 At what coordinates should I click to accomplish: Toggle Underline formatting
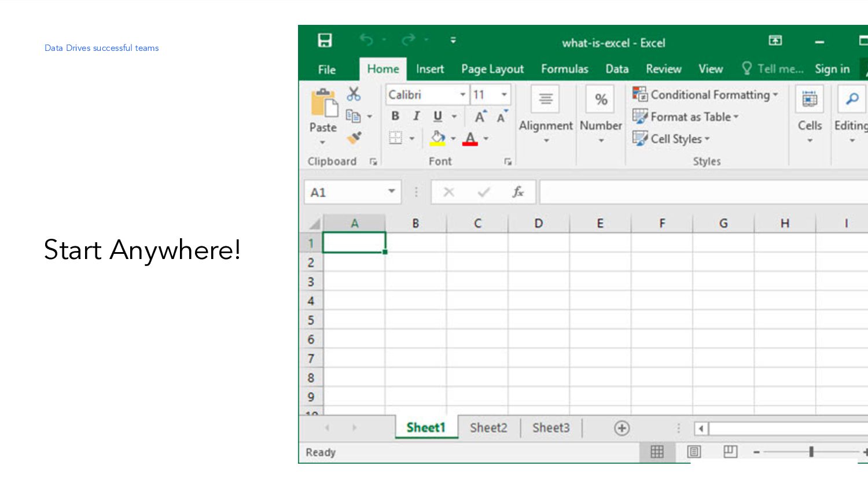438,116
